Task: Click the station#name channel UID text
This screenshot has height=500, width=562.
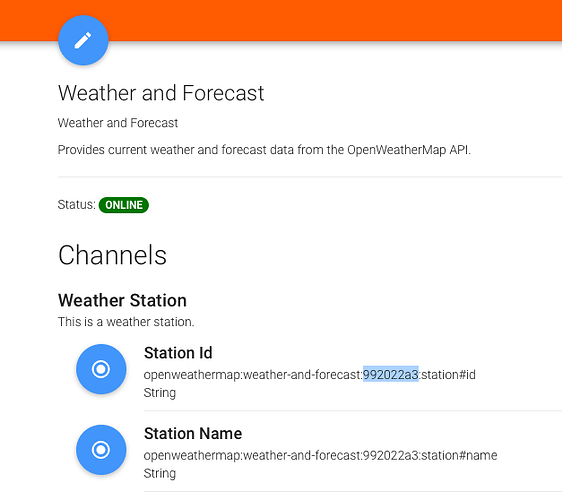Action: [x=320, y=456]
